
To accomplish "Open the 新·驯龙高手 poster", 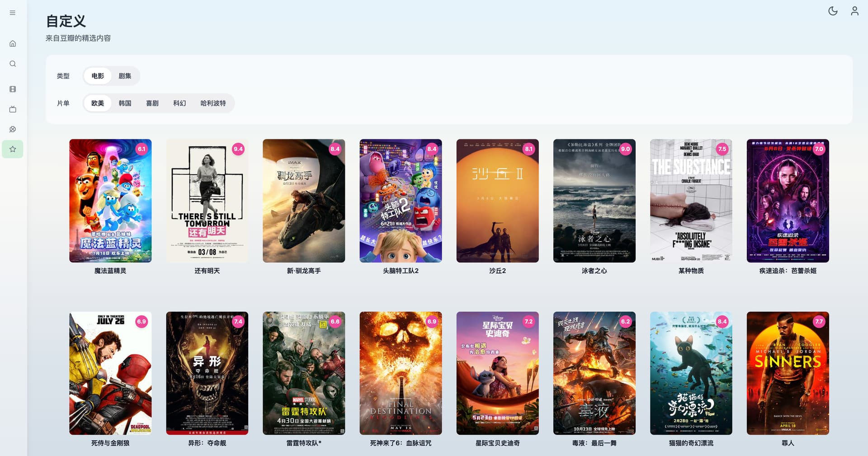I will (x=304, y=201).
